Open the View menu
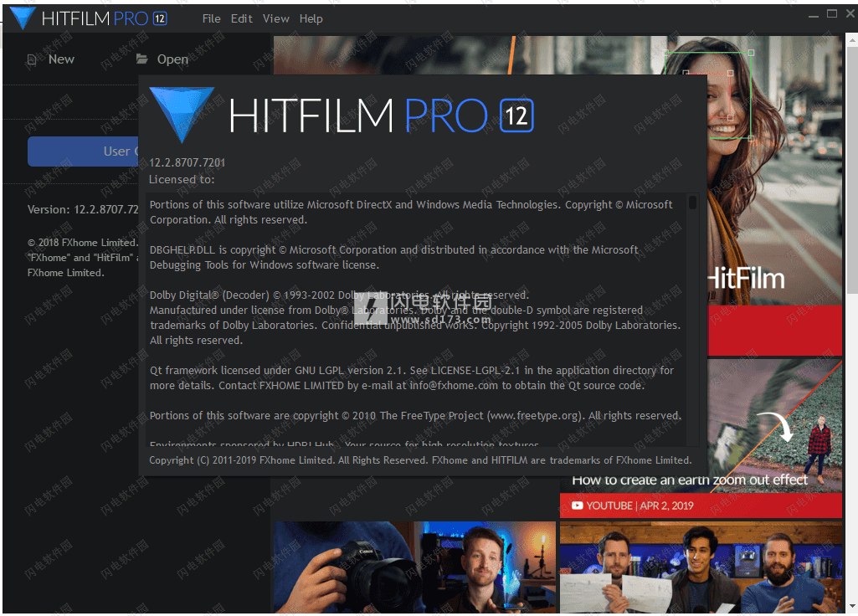Screen dimensions: 858x616 (275, 18)
